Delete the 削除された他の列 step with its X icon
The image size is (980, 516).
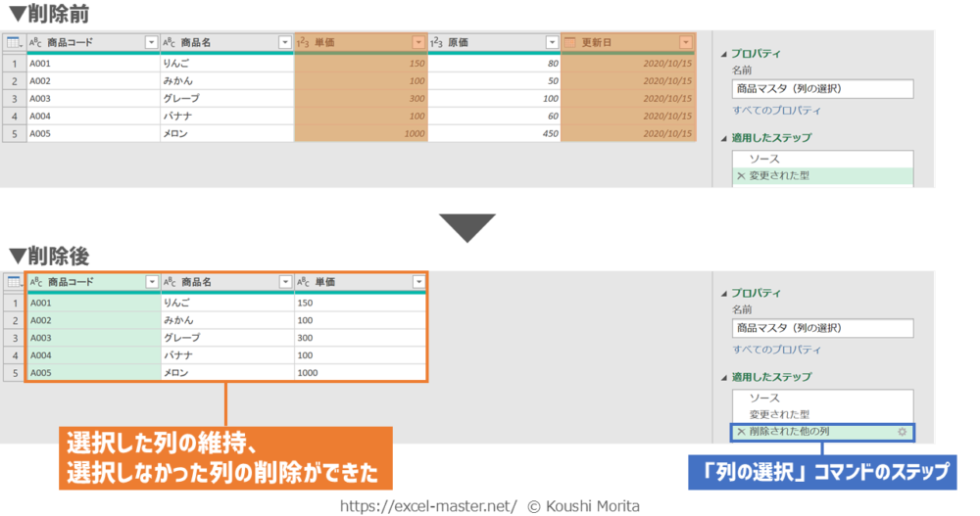[741, 432]
